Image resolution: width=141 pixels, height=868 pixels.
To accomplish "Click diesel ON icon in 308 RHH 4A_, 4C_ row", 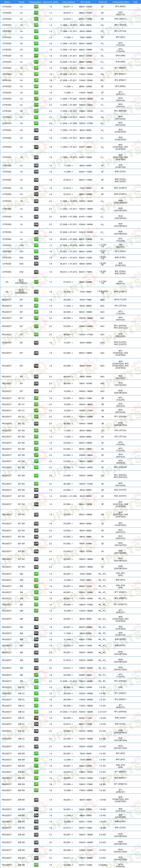I will pos(36,668).
